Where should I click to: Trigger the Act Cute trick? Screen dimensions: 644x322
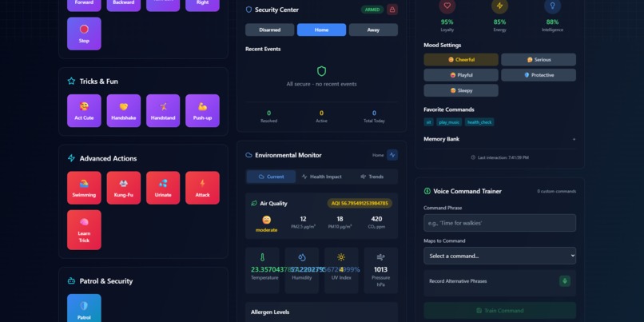coord(84,111)
